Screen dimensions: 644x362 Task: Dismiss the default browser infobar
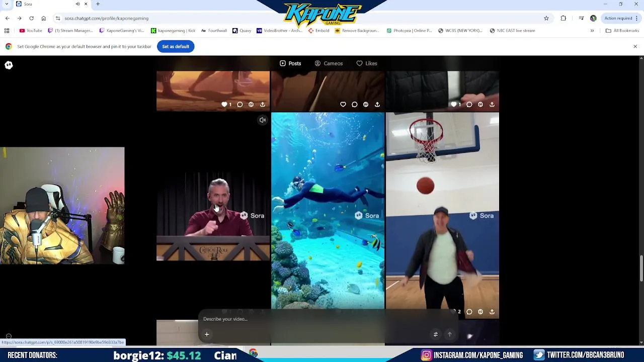tap(635, 46)
